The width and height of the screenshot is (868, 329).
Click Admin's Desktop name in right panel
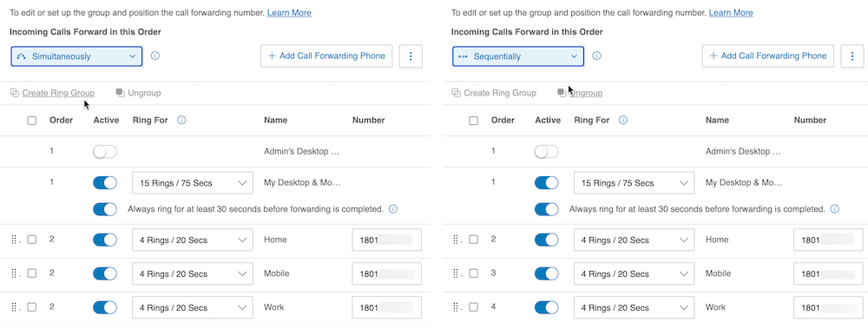[x=743, y=151]
